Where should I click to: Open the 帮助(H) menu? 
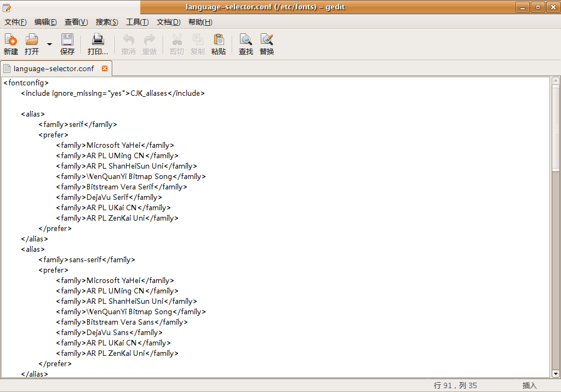[x=201, y=22]
